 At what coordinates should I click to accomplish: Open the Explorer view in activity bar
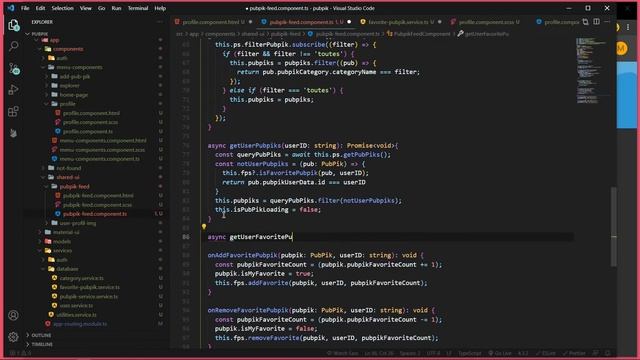click(13, 25)
